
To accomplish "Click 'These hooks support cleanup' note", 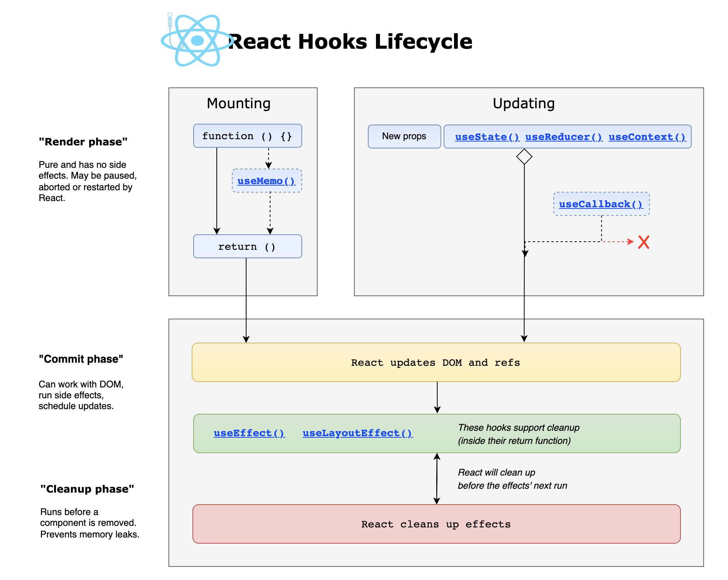I will coord(519,434).
